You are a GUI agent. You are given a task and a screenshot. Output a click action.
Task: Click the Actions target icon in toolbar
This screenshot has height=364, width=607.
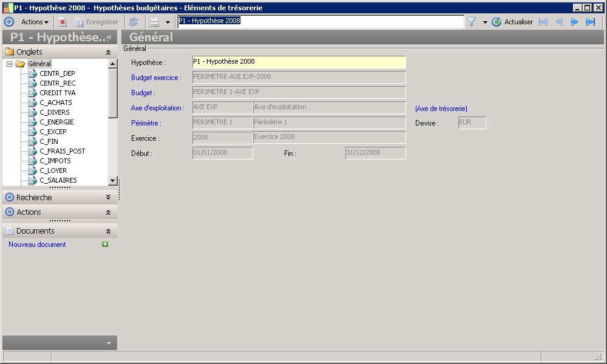pyautogui.click(x=9, y=22)
